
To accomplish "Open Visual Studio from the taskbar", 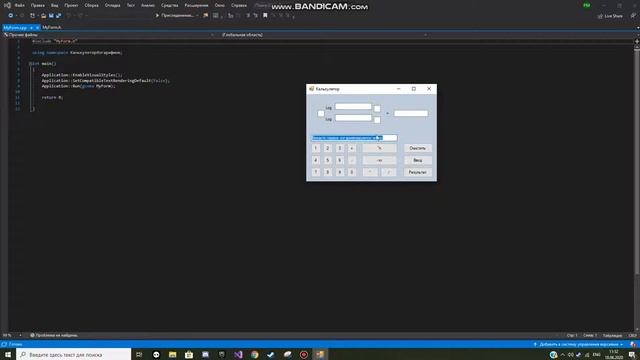I will (x=238, y=354).
